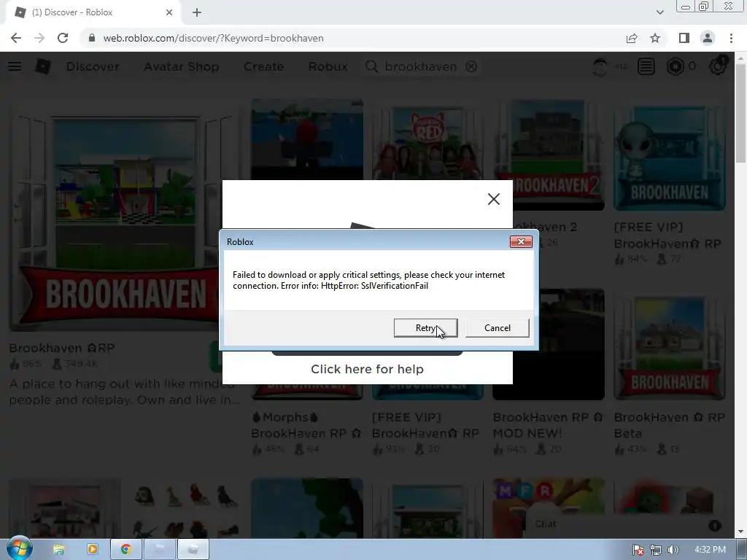Open the Robux menu item
The width and height of the screenshot is (747, 560).
pos(328,66)
